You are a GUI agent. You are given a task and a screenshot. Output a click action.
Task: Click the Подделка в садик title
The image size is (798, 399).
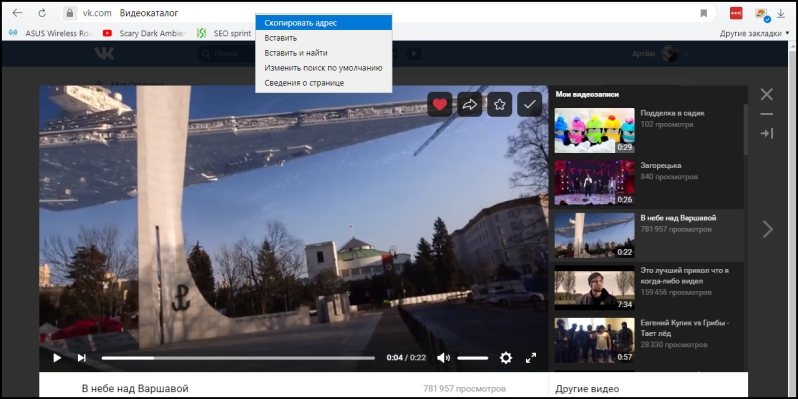point(672,113)
